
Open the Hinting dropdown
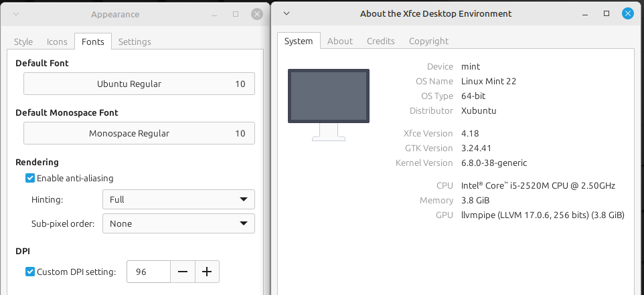(178, 199)
